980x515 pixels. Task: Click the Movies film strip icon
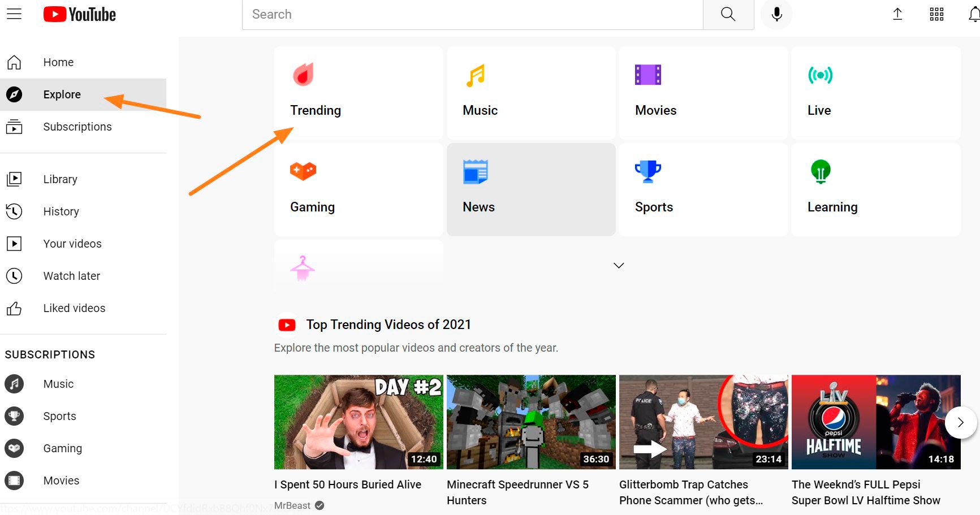[648, 75]
